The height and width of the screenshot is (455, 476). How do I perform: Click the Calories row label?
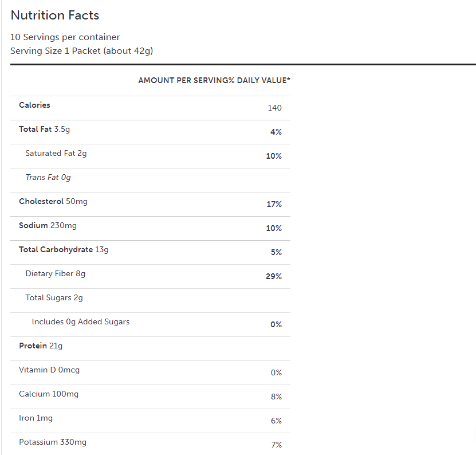pos(34,105)
